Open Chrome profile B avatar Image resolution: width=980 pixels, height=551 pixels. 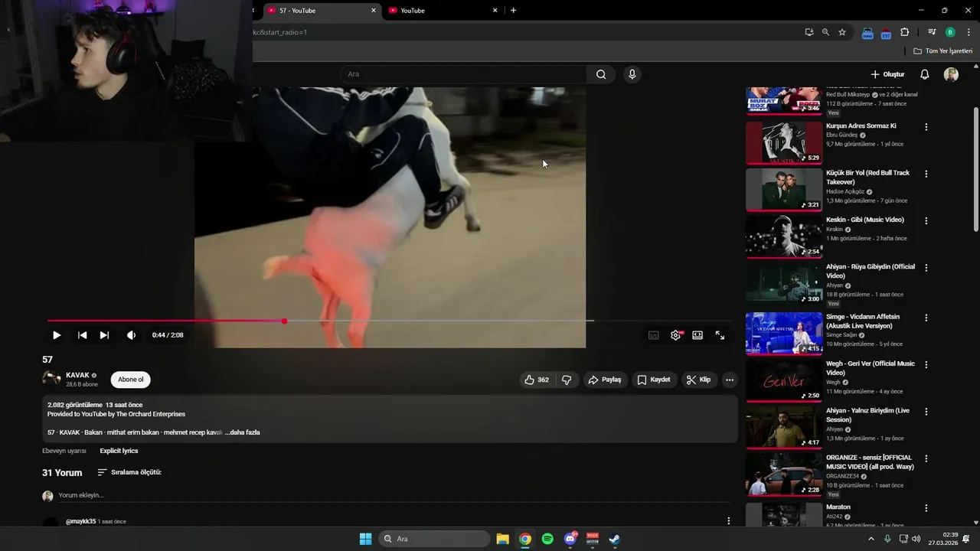pos(950,32)
